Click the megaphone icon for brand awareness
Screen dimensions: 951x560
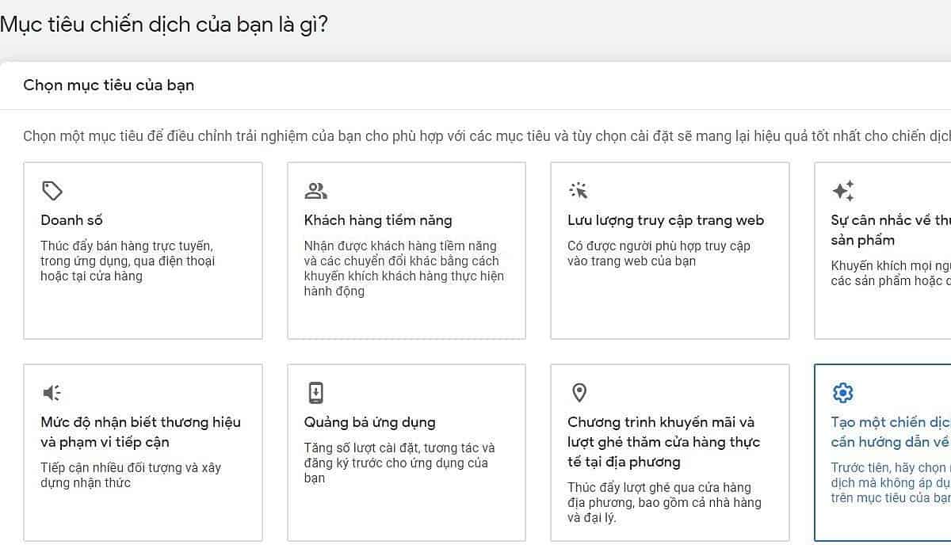tap(52, 393)
